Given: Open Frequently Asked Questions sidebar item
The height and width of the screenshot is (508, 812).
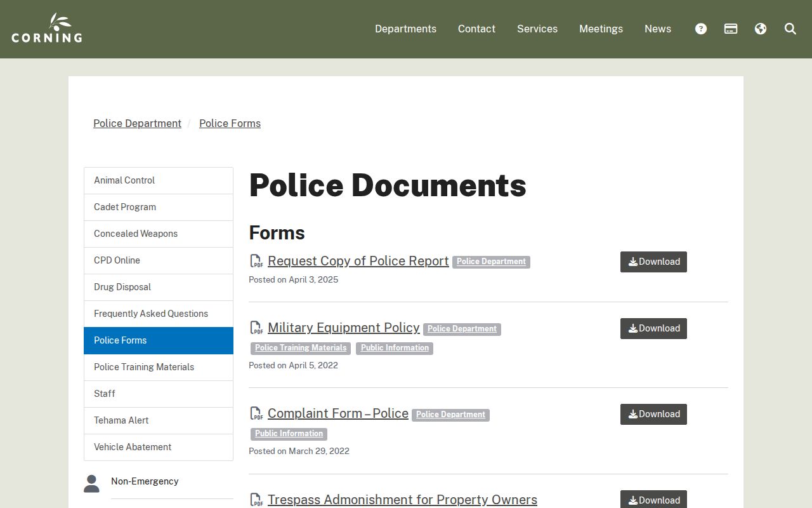Looking at the screenshot, I should coord(159,314).
